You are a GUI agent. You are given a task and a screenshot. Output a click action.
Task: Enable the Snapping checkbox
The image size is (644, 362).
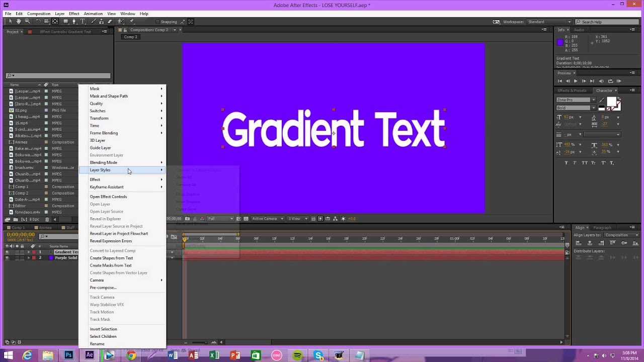pos(157,22)
